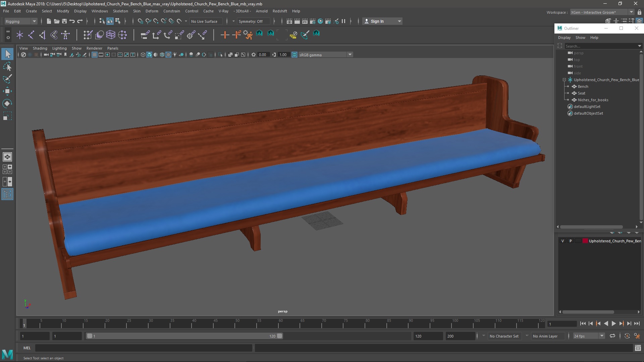This screenshot has width=644, height=362.
Task: Click the Undo arrow icon
Action: coord(72,21)
